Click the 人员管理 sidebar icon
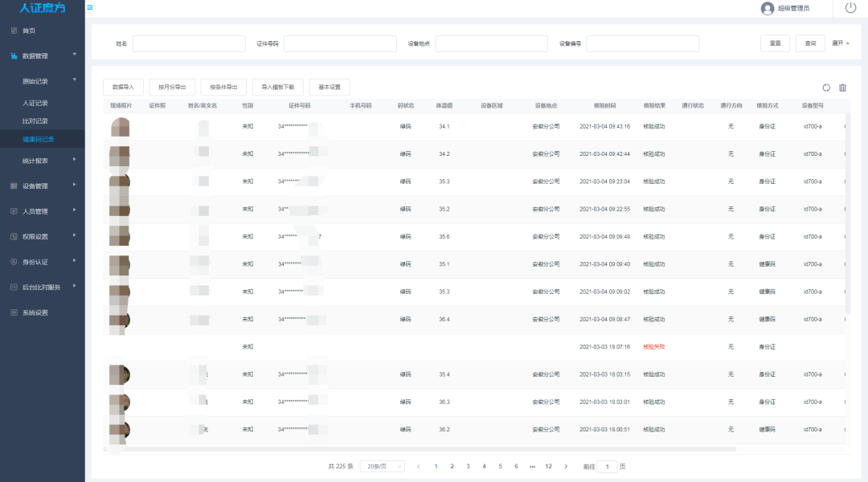The width and height of the screenshot is (868, 482). tap(14, 211)
